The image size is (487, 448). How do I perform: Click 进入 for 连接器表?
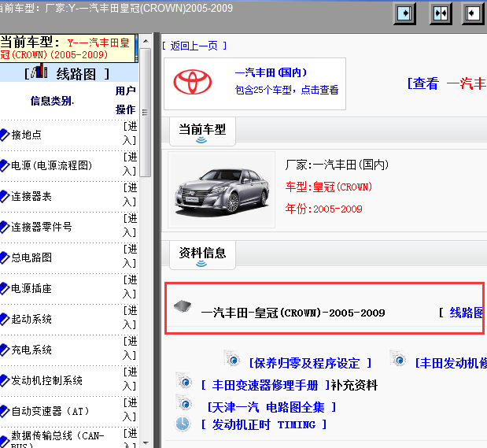(x=130, y=195)
